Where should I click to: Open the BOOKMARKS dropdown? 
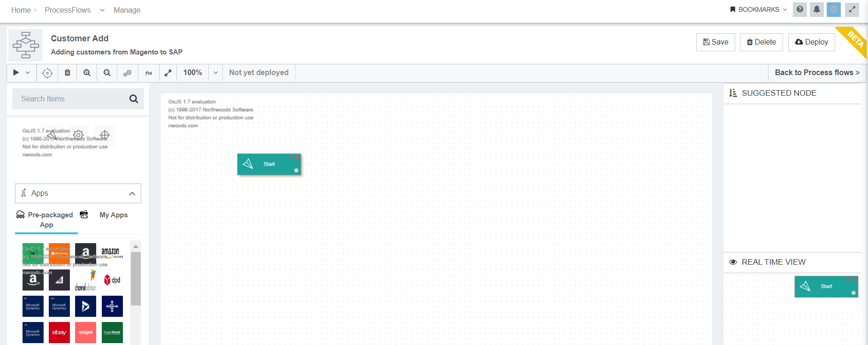click(758, 9)
